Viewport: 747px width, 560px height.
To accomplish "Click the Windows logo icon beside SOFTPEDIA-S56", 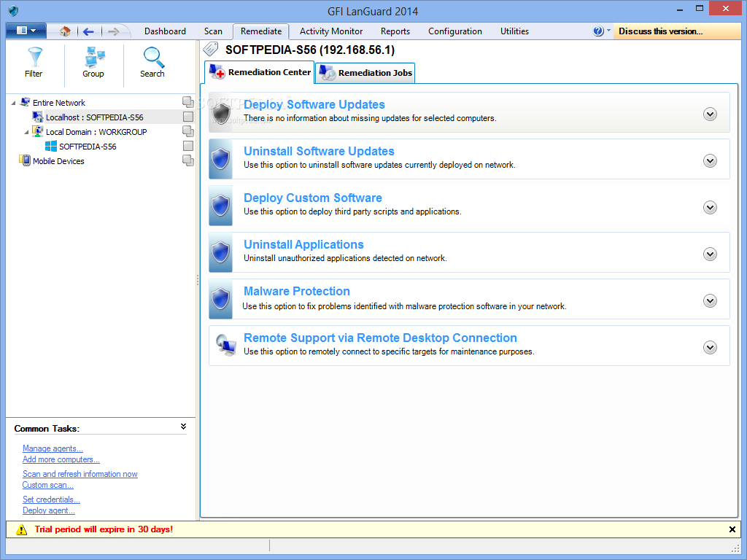I will (x=51, y=146).
